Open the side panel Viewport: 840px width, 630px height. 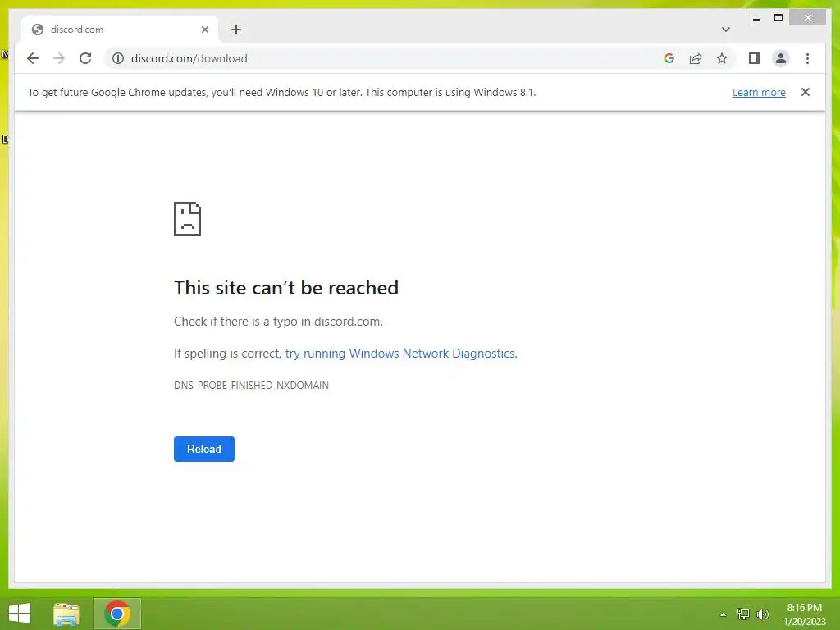click(x=755, y=58)
